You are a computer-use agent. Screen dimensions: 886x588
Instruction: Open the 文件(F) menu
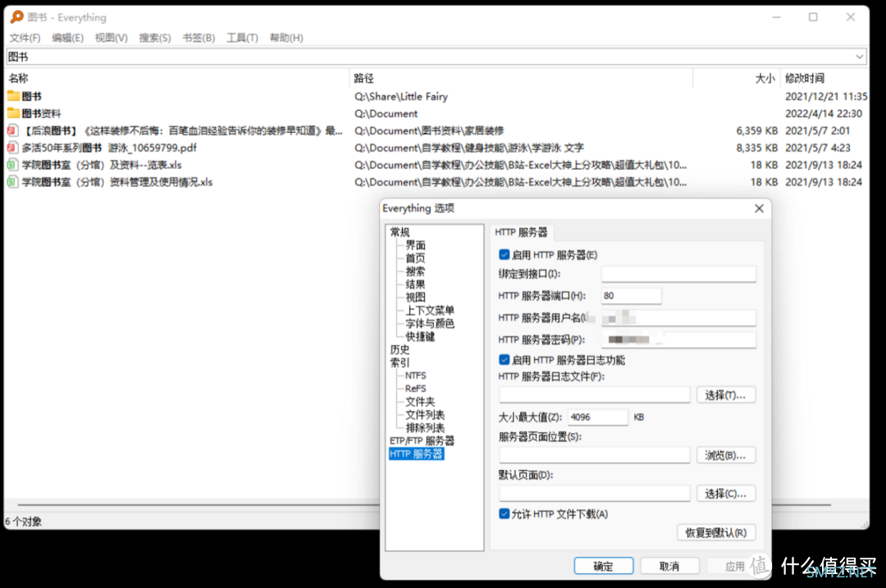(25, 38)
